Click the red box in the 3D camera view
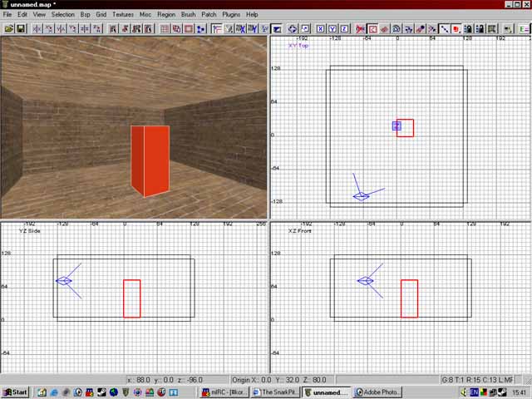The image size is (532, 399). (150, 160)
